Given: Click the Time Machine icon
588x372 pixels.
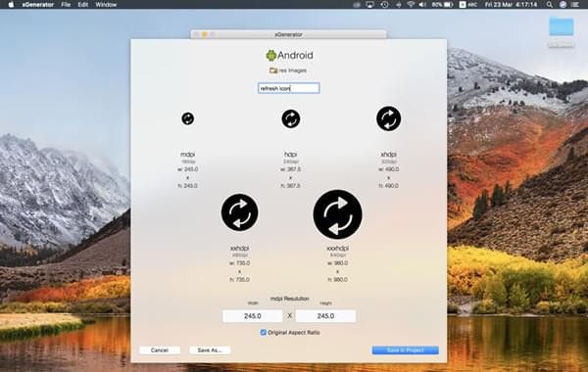Looking at the screenshot, I should pos(384,5).
